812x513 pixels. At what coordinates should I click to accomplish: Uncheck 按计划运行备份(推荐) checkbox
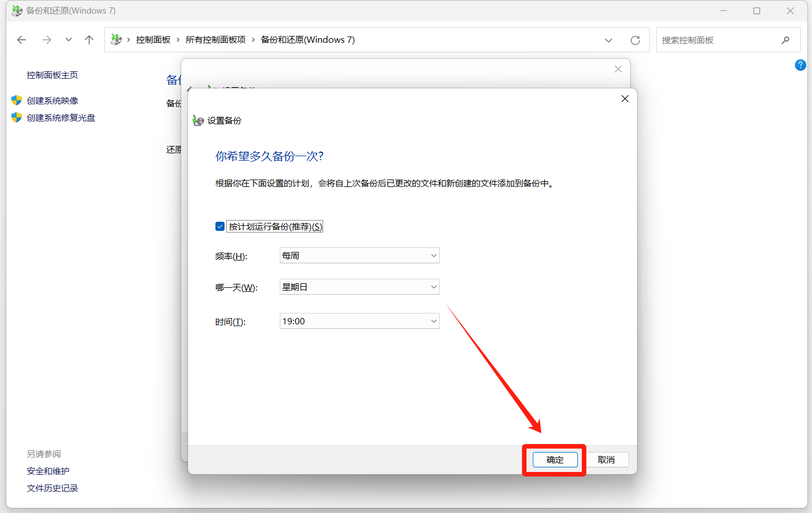220,226
